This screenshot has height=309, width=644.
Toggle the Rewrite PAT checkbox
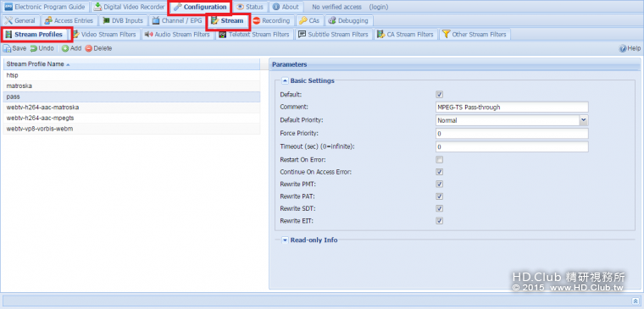440,196
